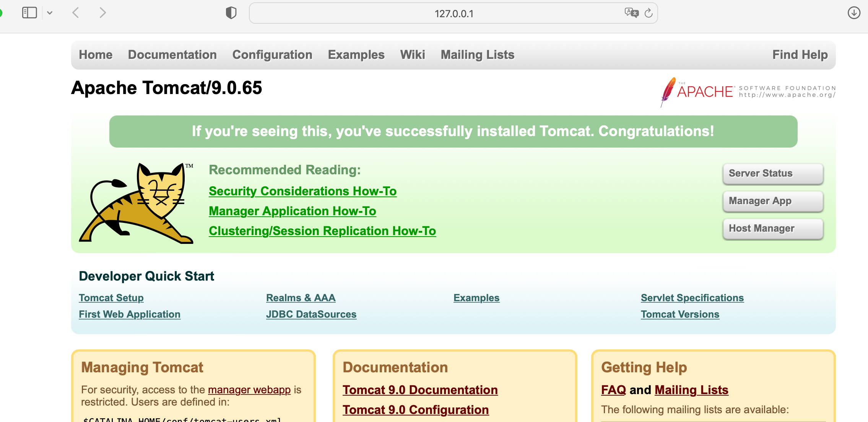Screen dimensions: 868x422
Task: Open the JDBC DataSources link
Action: click(311, 314)
